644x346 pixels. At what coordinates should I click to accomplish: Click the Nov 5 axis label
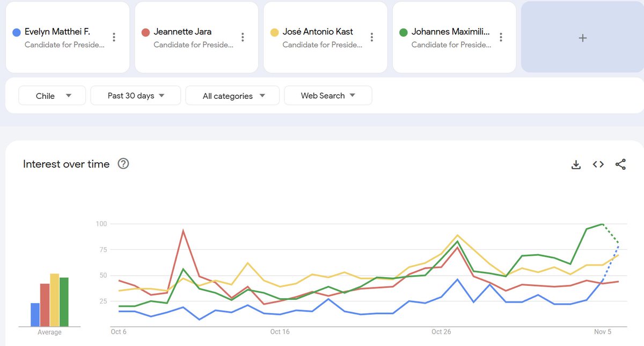point(602,331)
